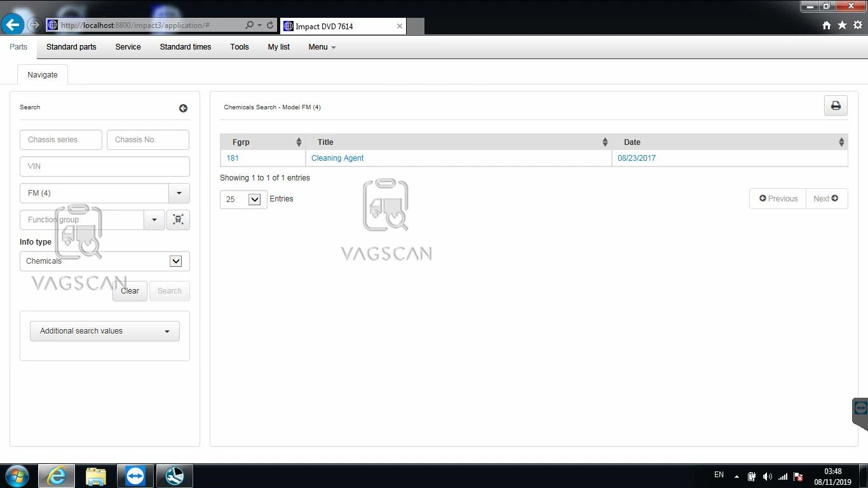This screenshot has height=488, width=868.
Task: Refresh the page with the reload icon
Action: point(270,25)
